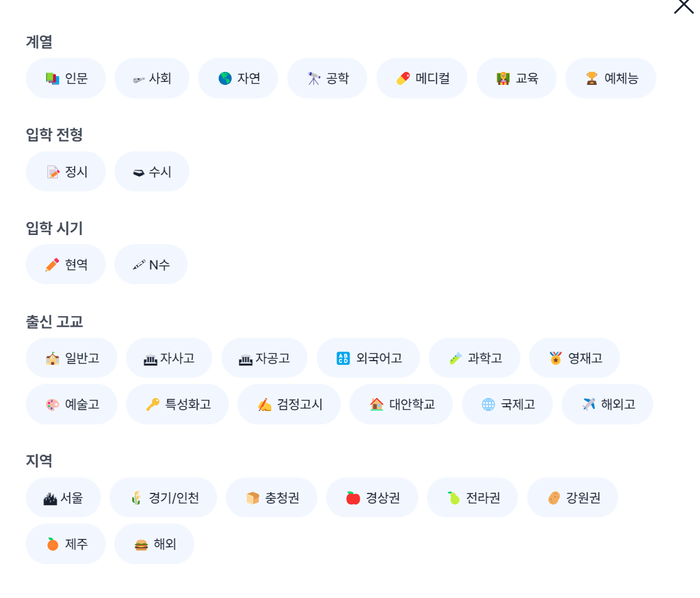This screenshot has width=700, height=598.
Task: Choose the 서울 region chip
Action: (x=63, y=498)
